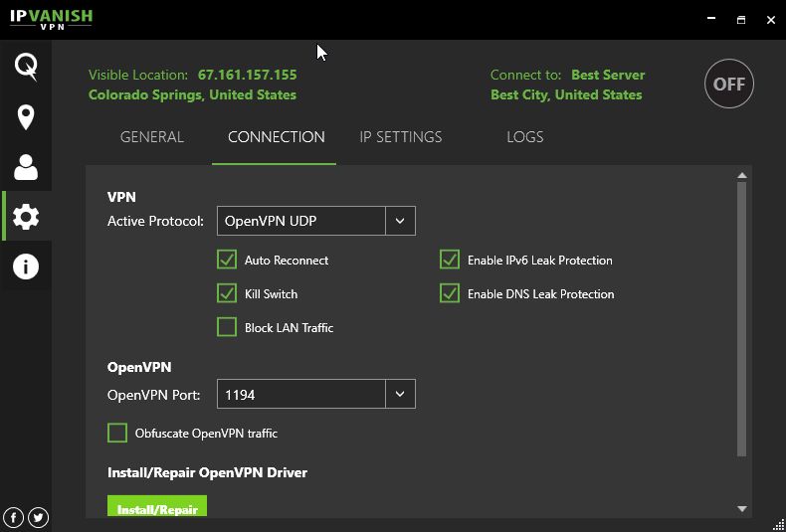Click the Install/Repair driver button

click(x=157, y=508)
